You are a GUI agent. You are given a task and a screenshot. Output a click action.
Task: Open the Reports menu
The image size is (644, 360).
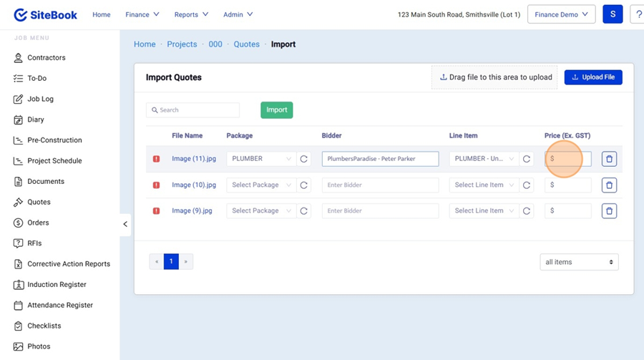(191, 14)
